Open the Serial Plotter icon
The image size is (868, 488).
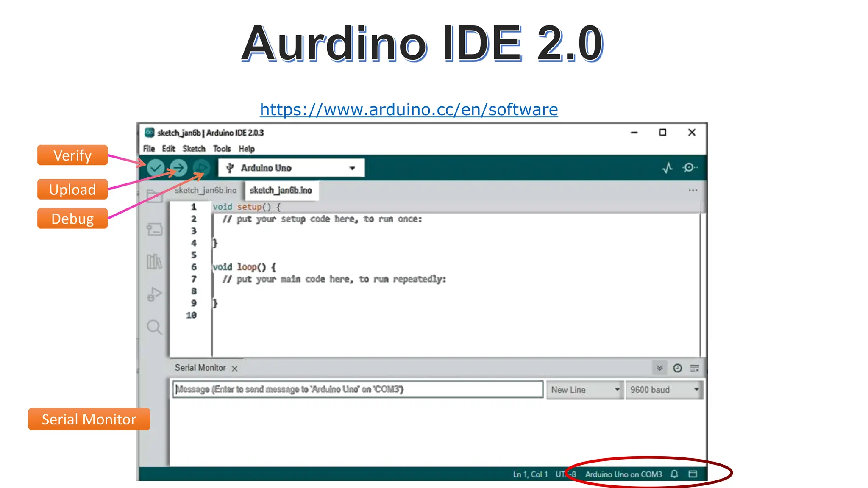[x=668, y=168]
